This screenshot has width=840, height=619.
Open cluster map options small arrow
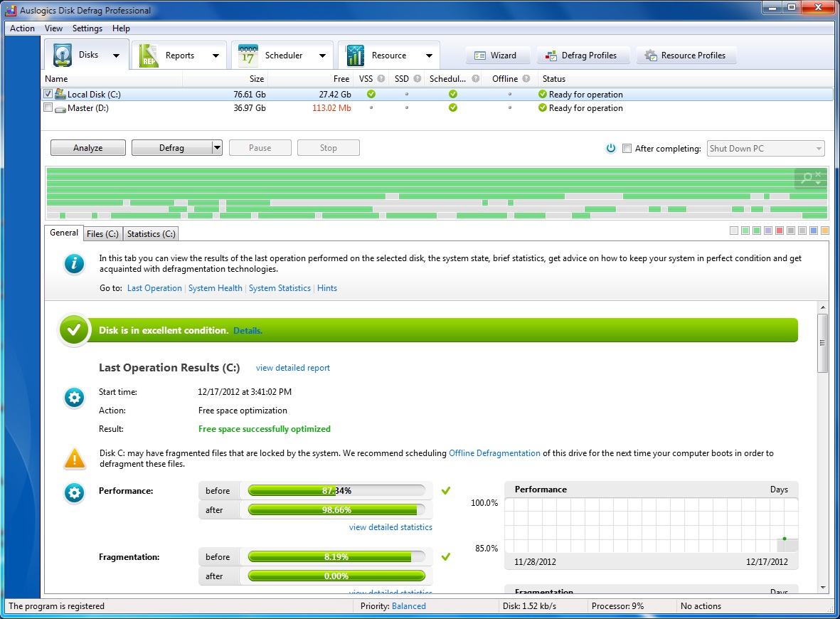click(818, 183)
